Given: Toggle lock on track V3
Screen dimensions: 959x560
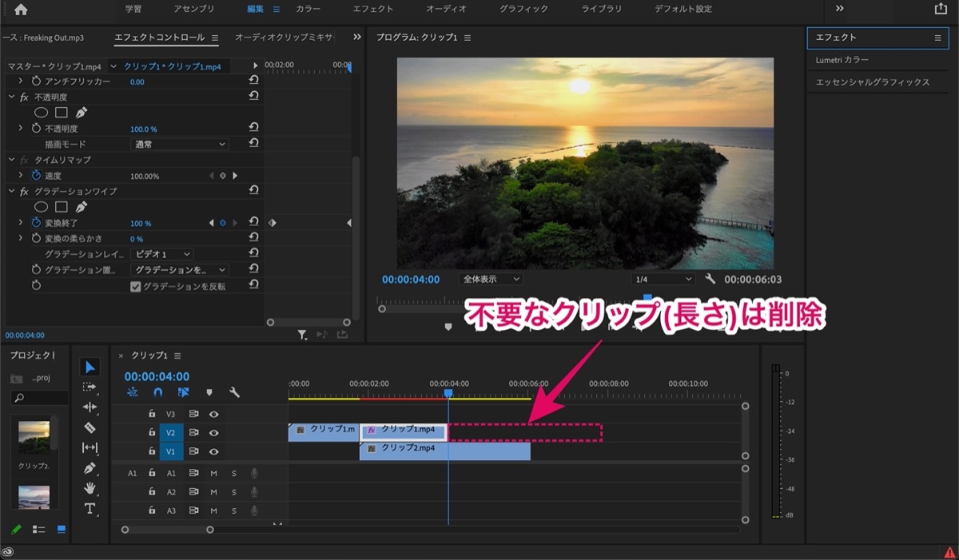Looking at the screenshot, I should pos(152,414).
